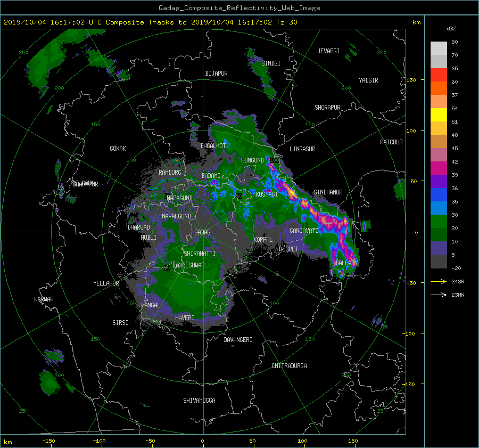Click the white 80 dBZ legend swatch
Viewport: 479px width, 448px height.
click(439, 48)
